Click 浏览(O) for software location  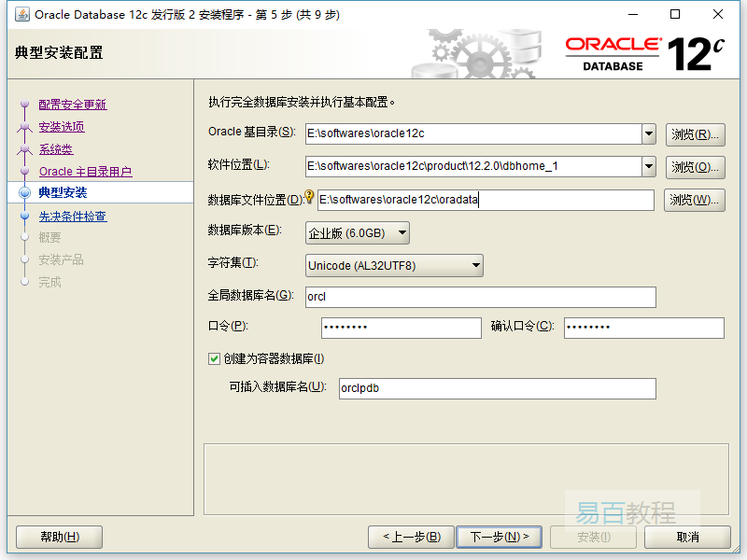click(696, 168)
